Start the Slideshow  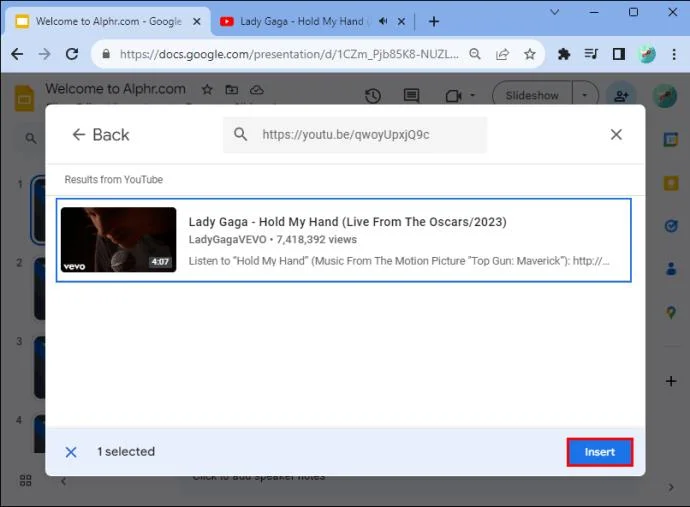(x=532, y=96)
